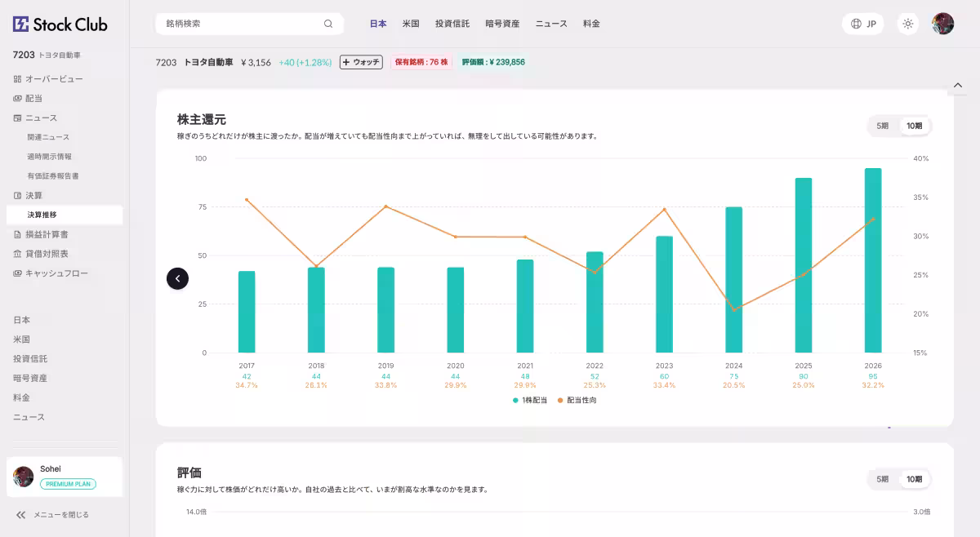Click the 2019 payout ratio line point

386,206
